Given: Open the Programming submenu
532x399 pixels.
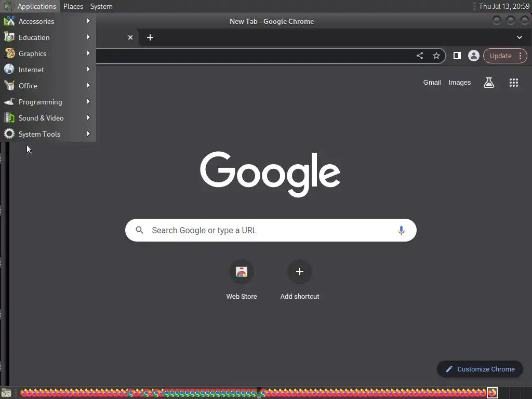Looking at the screenshot, I should click(48, 102).
